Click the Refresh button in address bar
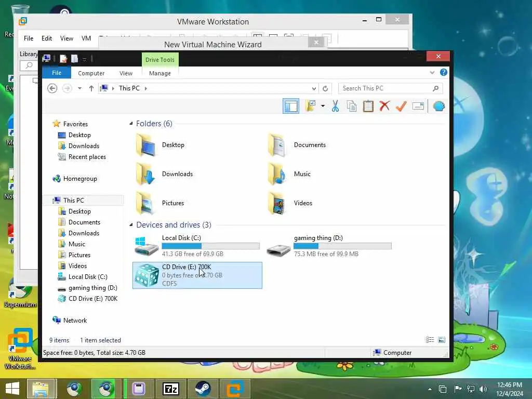 [x=325, y=88]
